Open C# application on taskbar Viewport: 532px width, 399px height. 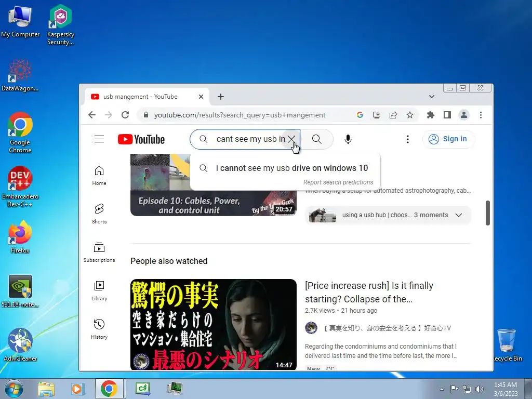point(142,388)
